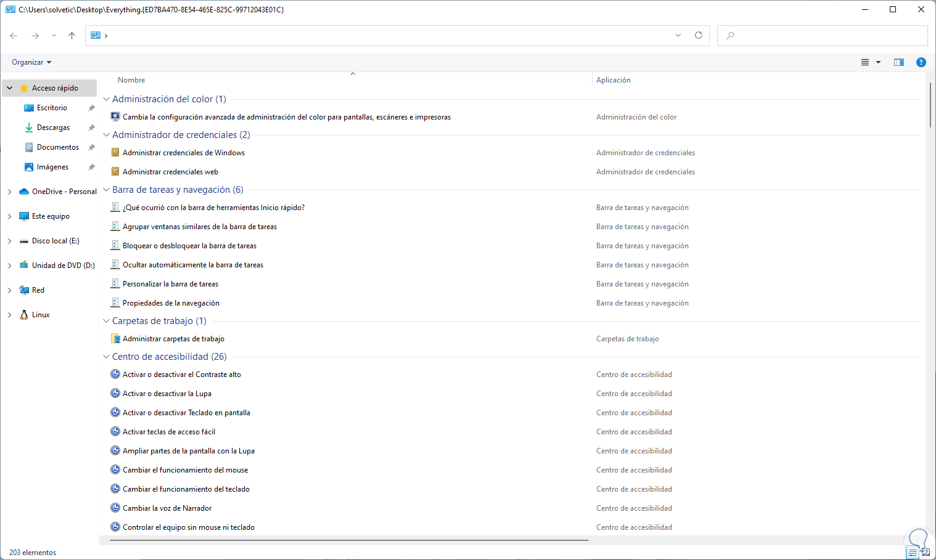936x560 pixels.
Task: Expand the Red tree node
Action: point(10,290)
